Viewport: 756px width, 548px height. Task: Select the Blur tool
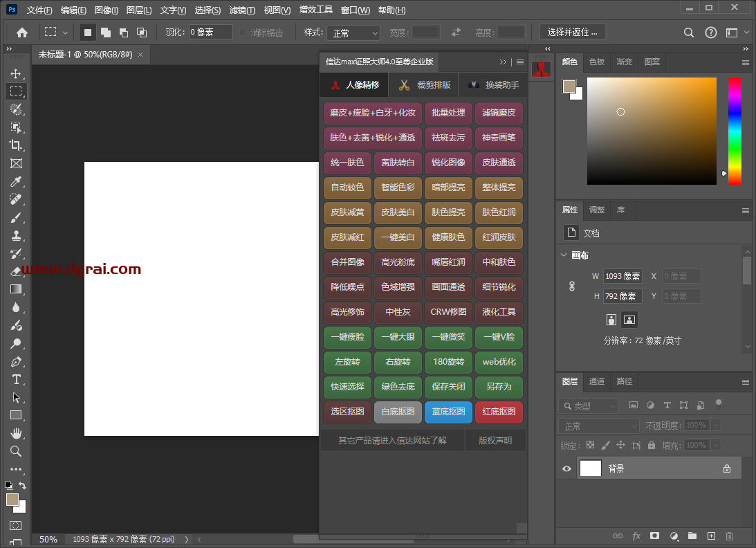16,307
